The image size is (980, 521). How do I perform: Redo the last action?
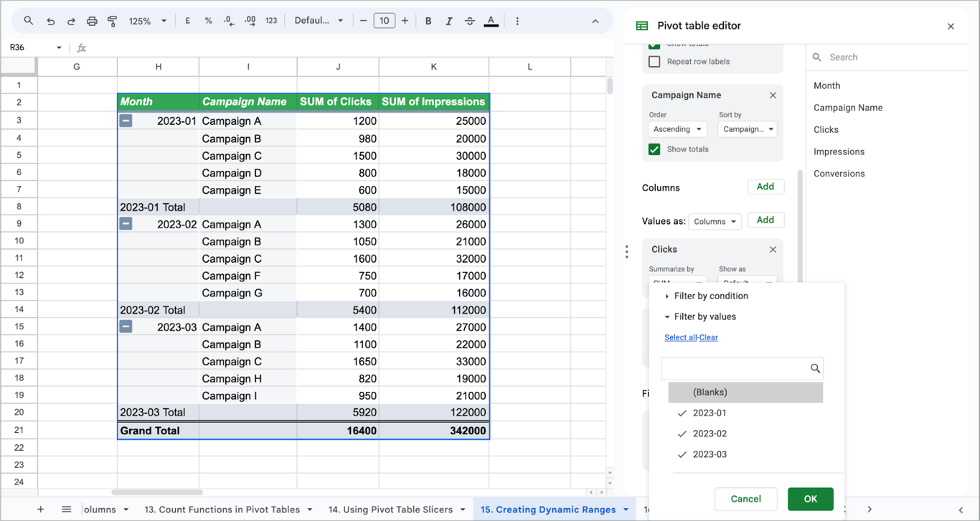click(x=71, y=21)
